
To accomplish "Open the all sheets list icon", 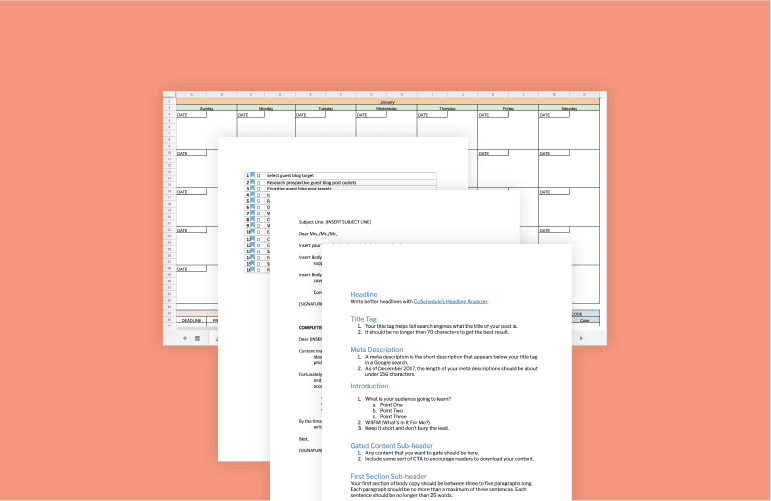I will pos(197,338).
